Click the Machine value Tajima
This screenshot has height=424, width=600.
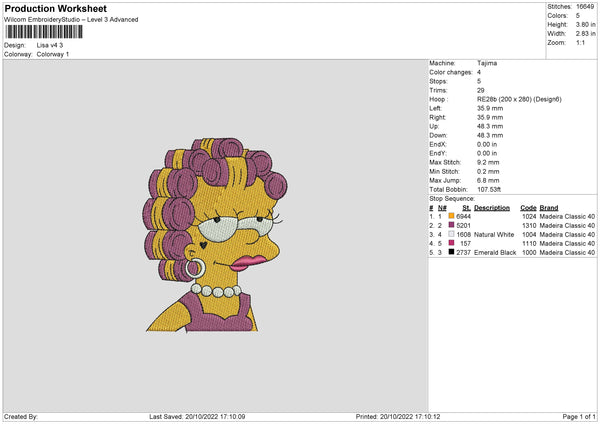tap(487, 63)
